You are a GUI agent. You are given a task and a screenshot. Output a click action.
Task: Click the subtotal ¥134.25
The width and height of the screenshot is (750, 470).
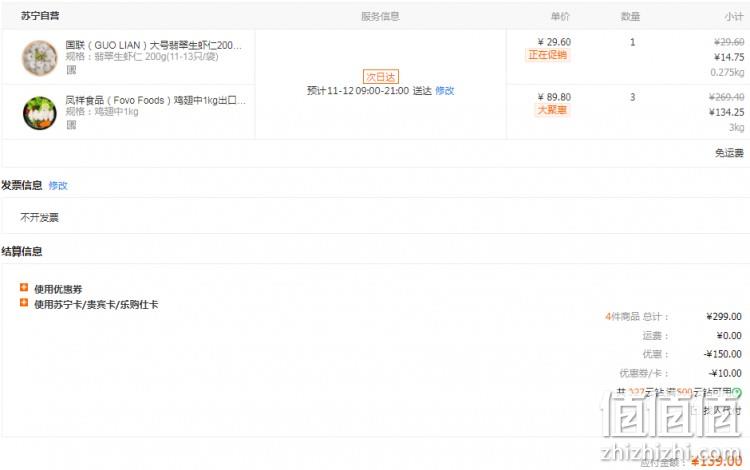(x=727, y=112)
